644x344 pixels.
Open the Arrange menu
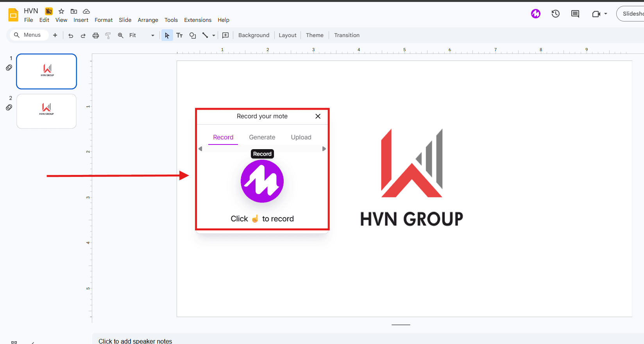click(x=148, y=20)
